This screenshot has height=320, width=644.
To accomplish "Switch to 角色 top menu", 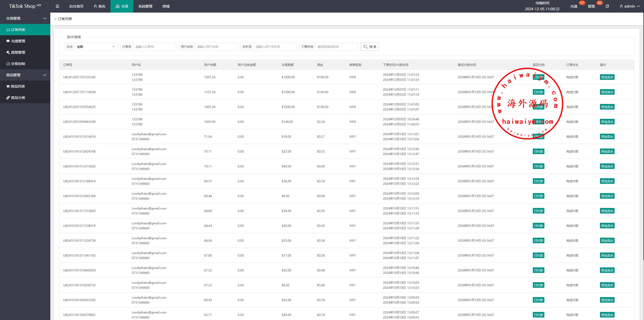I will coord(99,6).
